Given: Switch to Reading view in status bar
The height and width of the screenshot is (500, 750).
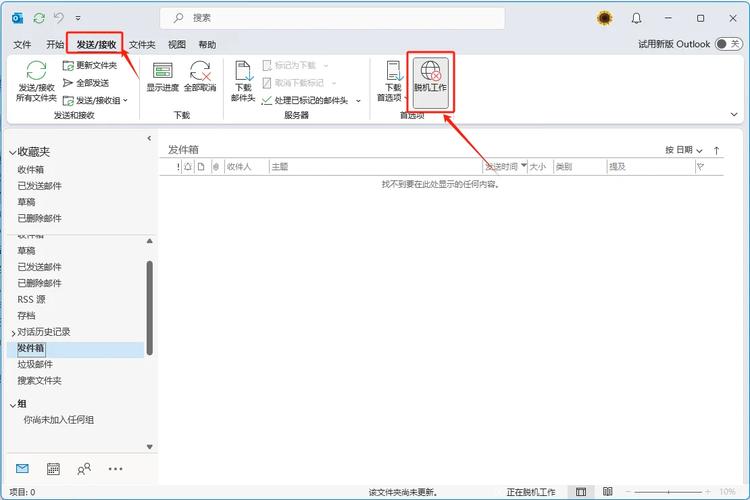Looking at the screenshot, I should coord(607,491).
